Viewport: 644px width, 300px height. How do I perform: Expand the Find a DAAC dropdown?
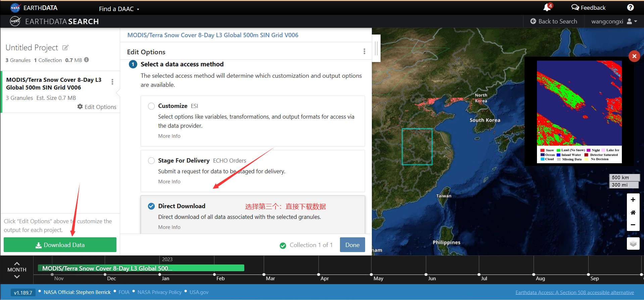[119, 9]
